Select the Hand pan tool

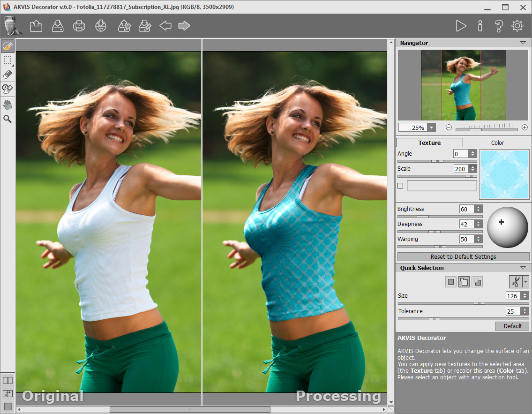pos(7,105)
